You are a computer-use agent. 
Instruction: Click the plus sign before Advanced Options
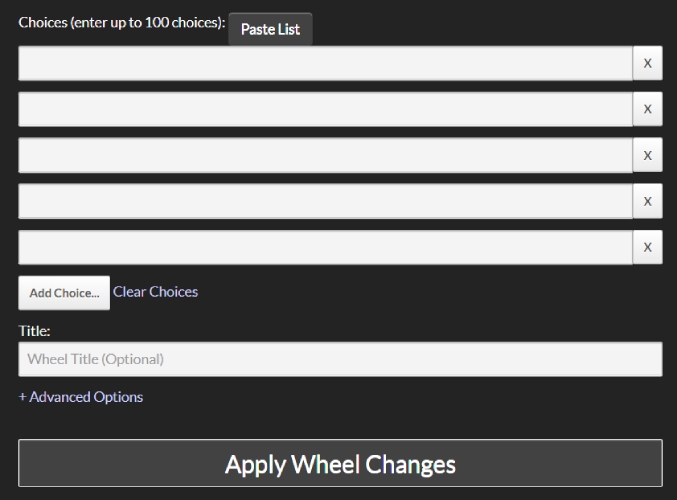click(x=23, y=397)
